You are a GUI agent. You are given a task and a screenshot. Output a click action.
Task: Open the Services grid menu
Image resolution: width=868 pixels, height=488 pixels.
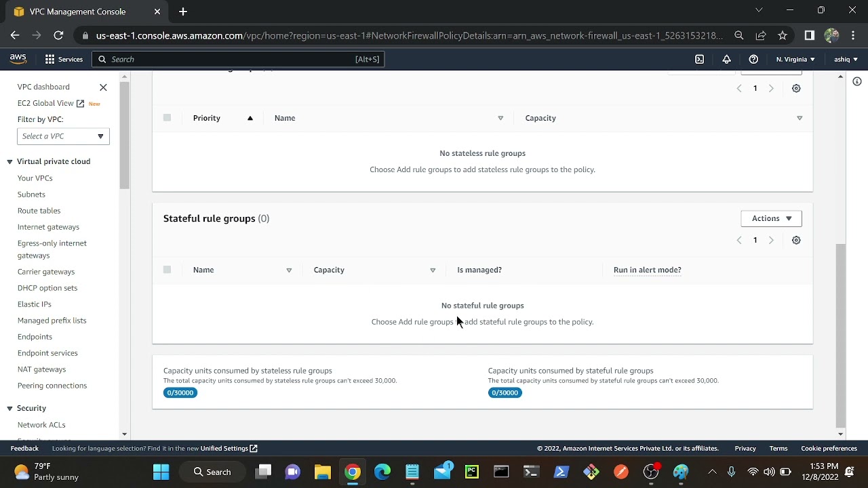(x=64, y=59)
